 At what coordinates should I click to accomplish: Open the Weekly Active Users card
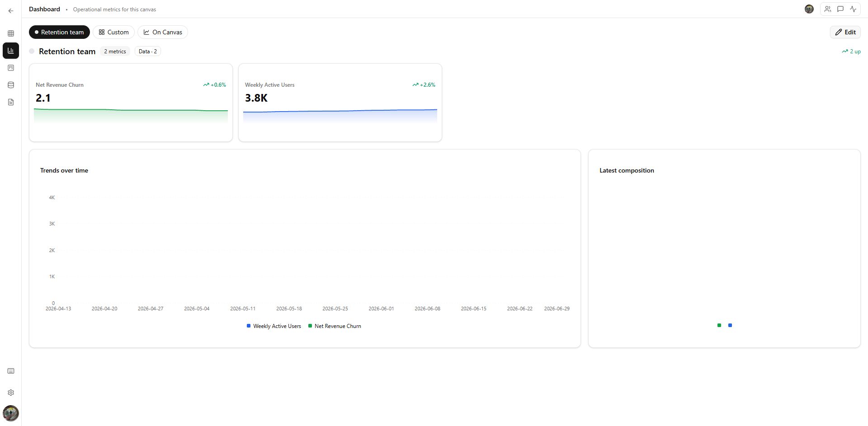(340, 103)
